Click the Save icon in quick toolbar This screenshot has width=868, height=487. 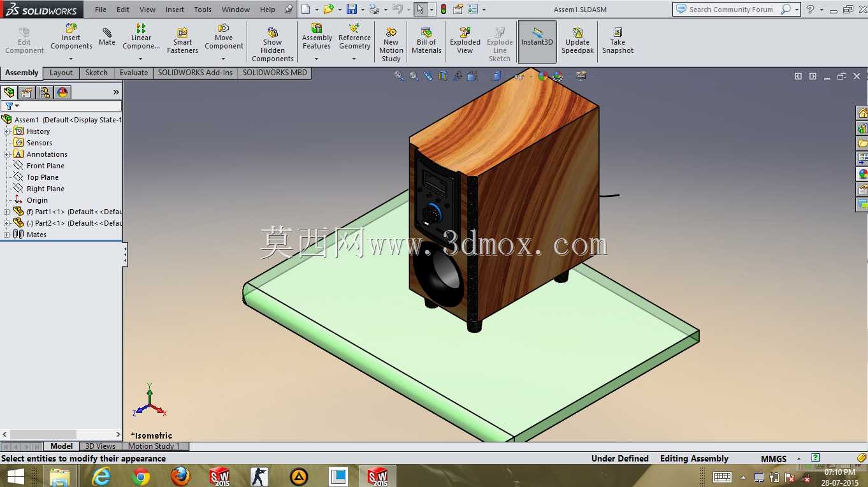tap(352, 9)
